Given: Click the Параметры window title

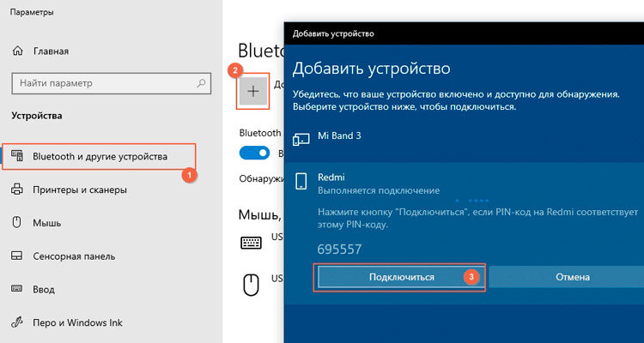Looking at the screenshot, I should tap(32, 13).
